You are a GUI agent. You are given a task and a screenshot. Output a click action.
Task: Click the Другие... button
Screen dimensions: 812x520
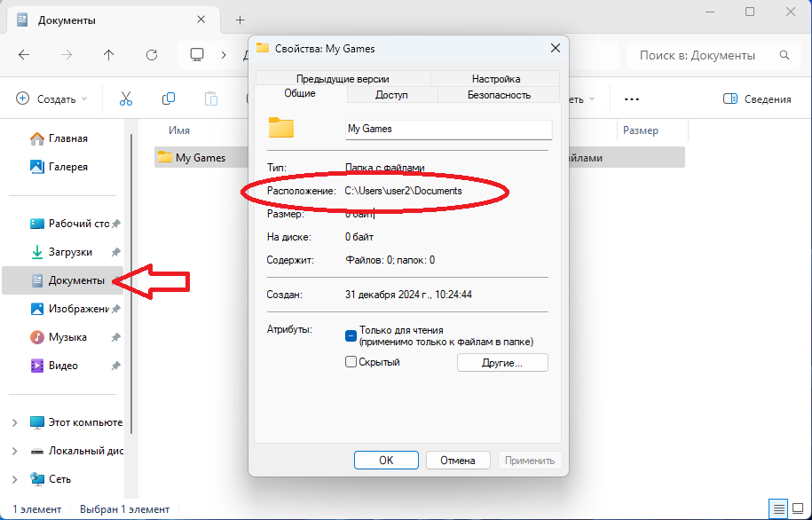tap(502, 363)
